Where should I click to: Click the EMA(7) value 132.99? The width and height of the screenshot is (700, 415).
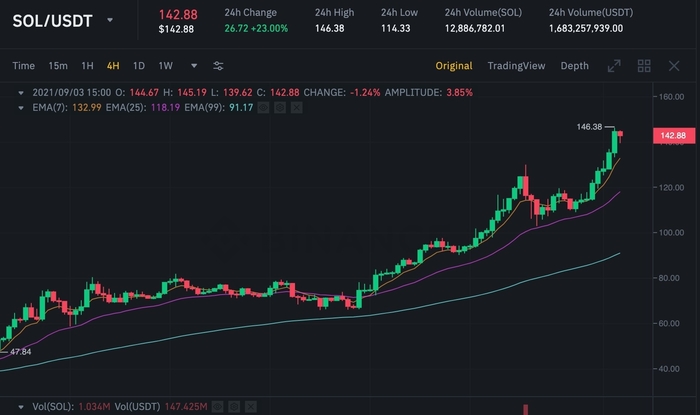tap(87, 108)
